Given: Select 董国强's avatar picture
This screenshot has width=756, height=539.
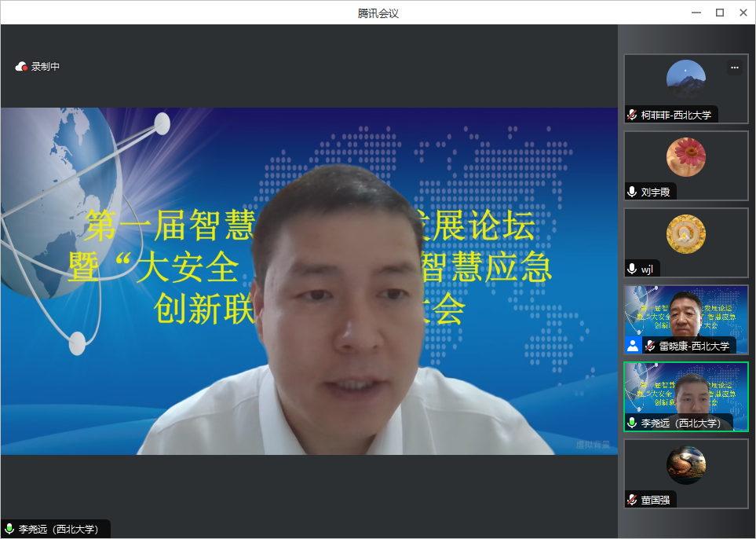Looking at the screenshot, I should pos(685,465).
